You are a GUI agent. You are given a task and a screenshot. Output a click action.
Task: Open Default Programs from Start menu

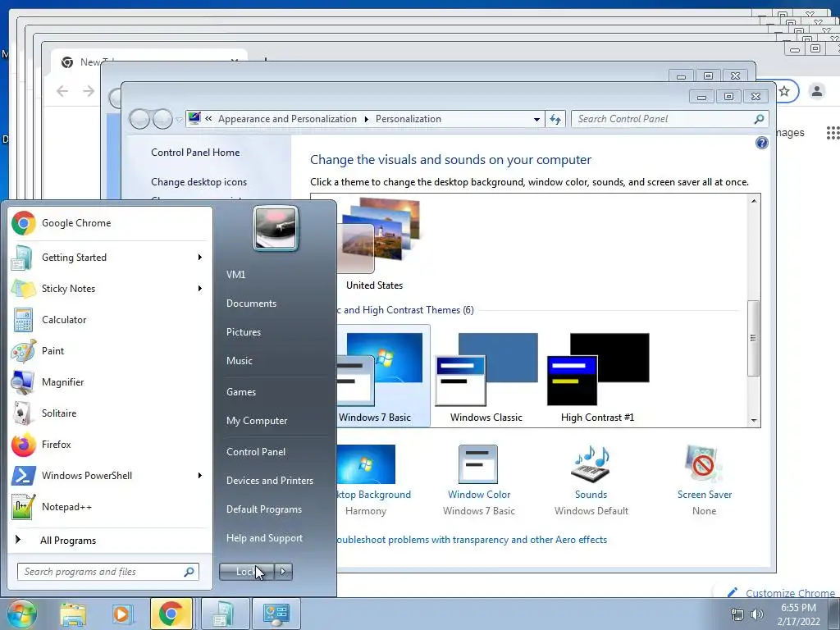264,509
